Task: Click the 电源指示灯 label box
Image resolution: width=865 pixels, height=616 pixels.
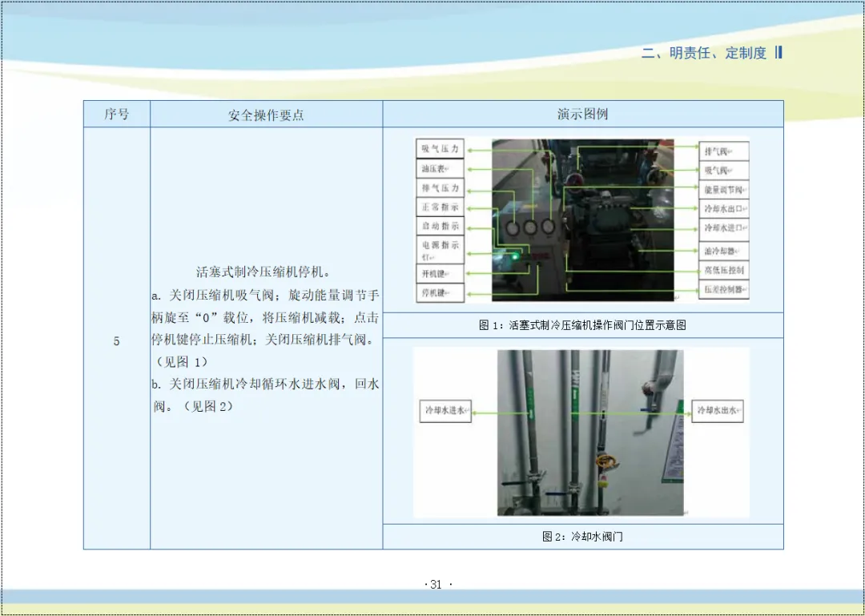Action: (x=440, y=250)
